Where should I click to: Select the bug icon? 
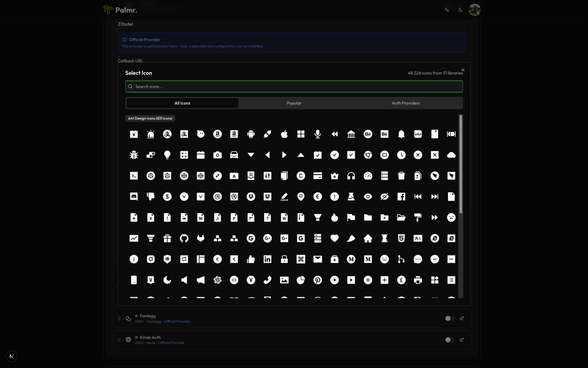[x=134, y=155]
